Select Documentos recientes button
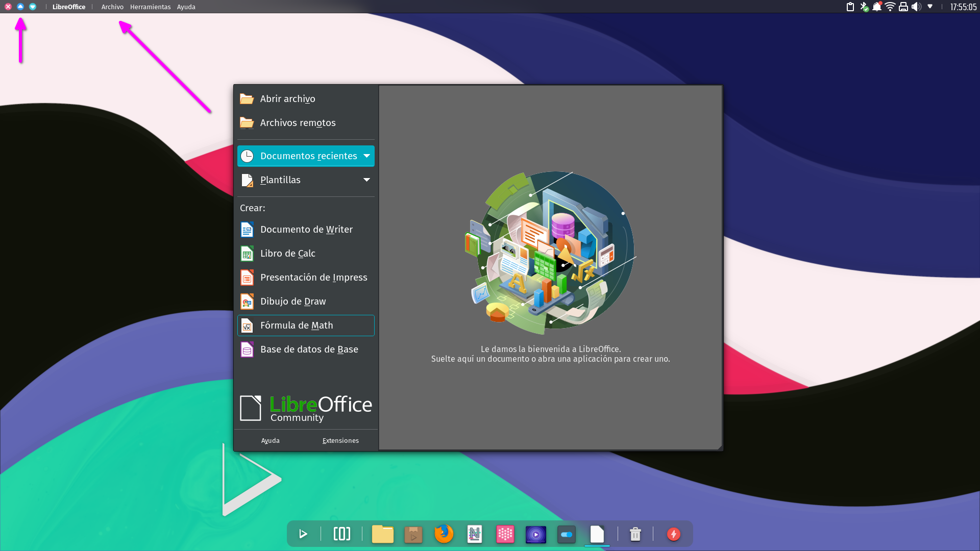This screenshot has height=551, width=980. point(306,156)
